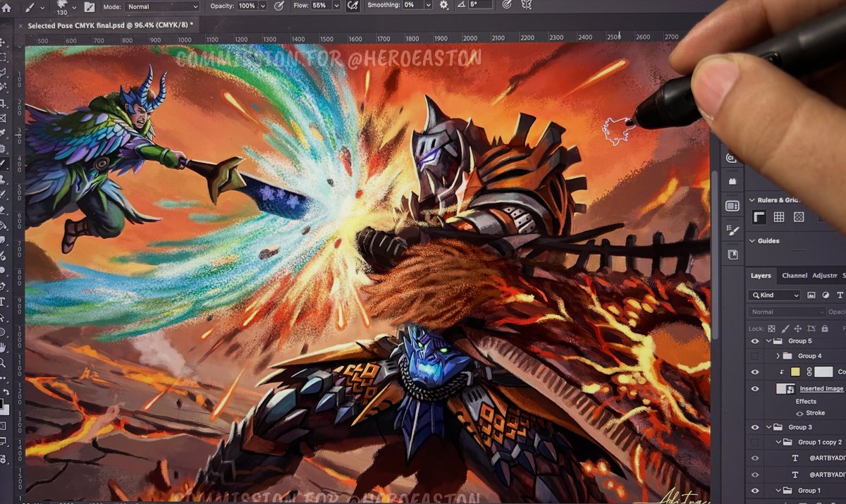The height and width of the screenshot is (504, 846).
Task: Toggle the pixel grid checkerboard icon
Action: pos(799,217)
